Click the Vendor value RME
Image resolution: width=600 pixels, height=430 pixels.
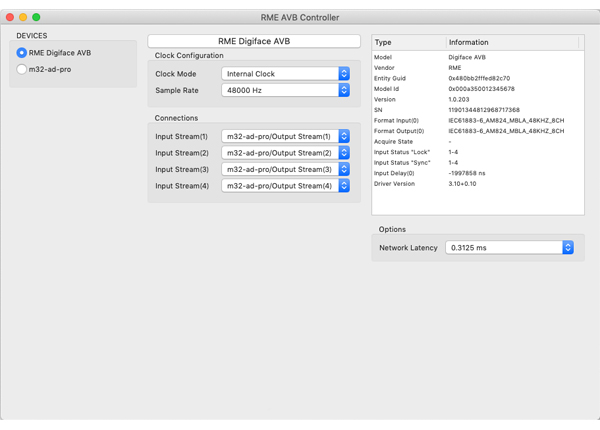(455, 68)
